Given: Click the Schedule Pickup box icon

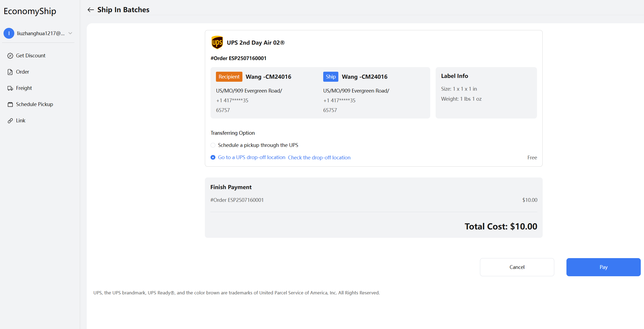Looking at the screenshot, I should [10, 104].
